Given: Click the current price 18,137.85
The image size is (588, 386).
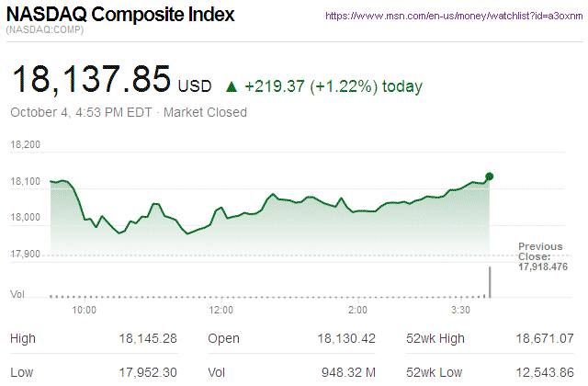Looking at the screenshot, I should point(91,80).
